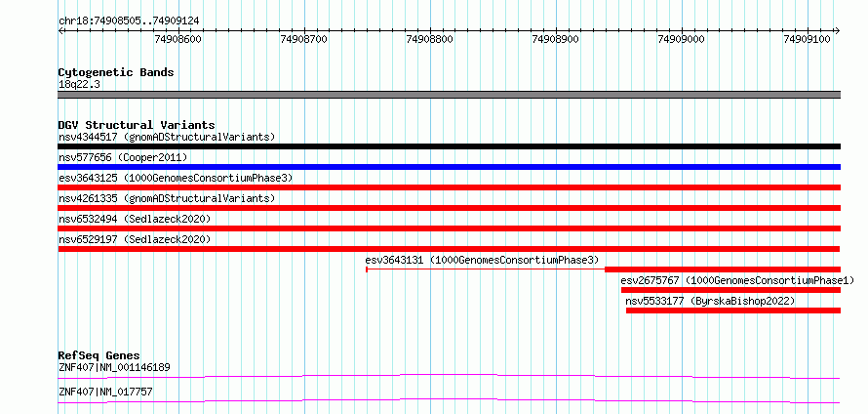The width and height of the screenshot is (868, 414).
Task: Click ruler position 74909100
Action: [808, 39]
